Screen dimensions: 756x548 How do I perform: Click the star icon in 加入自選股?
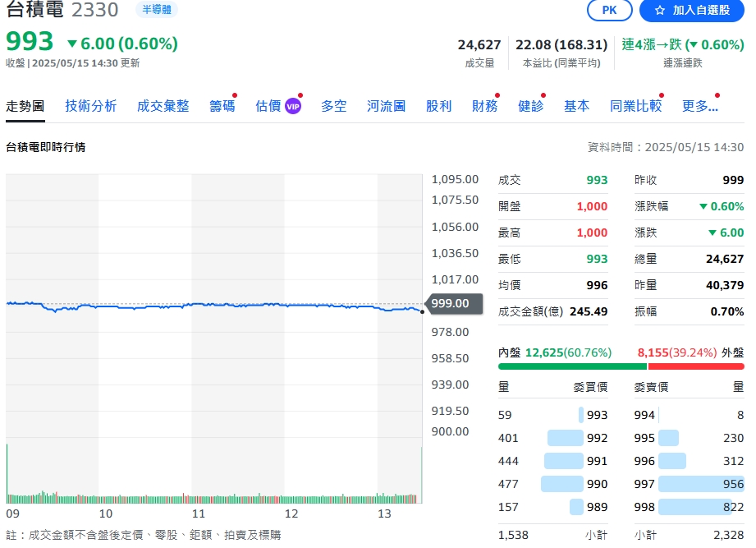coord(659,10)
